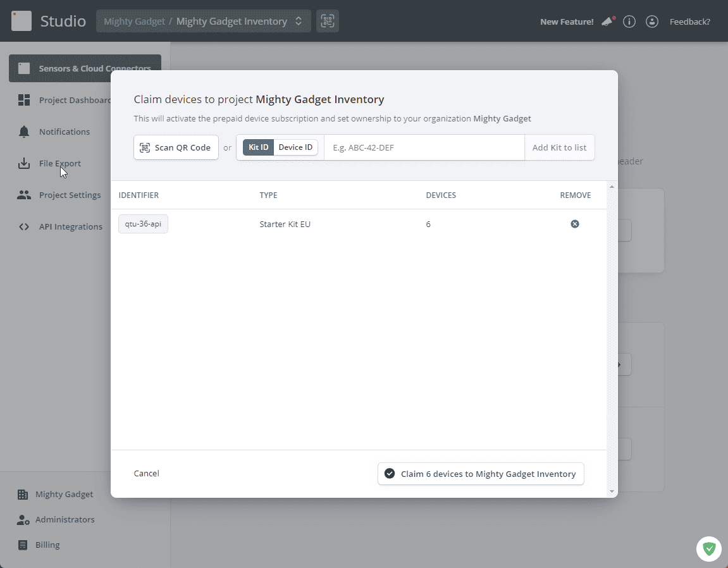Go to Billing page

(47, 545)
